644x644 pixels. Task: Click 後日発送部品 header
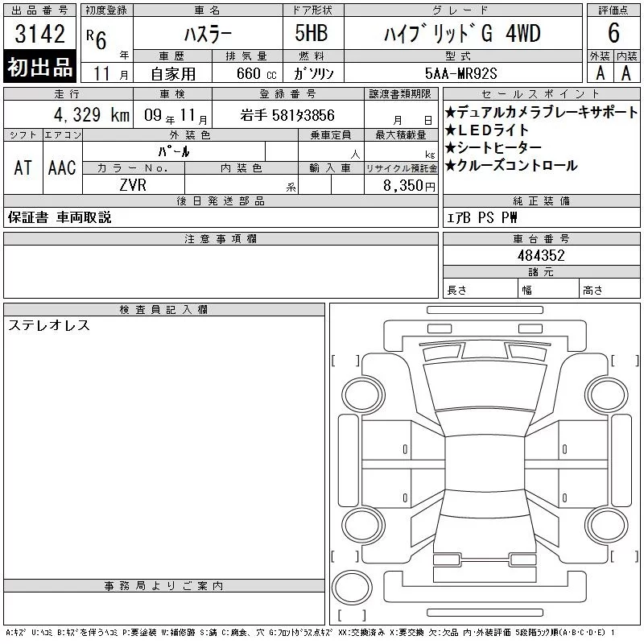coord(221,200)
